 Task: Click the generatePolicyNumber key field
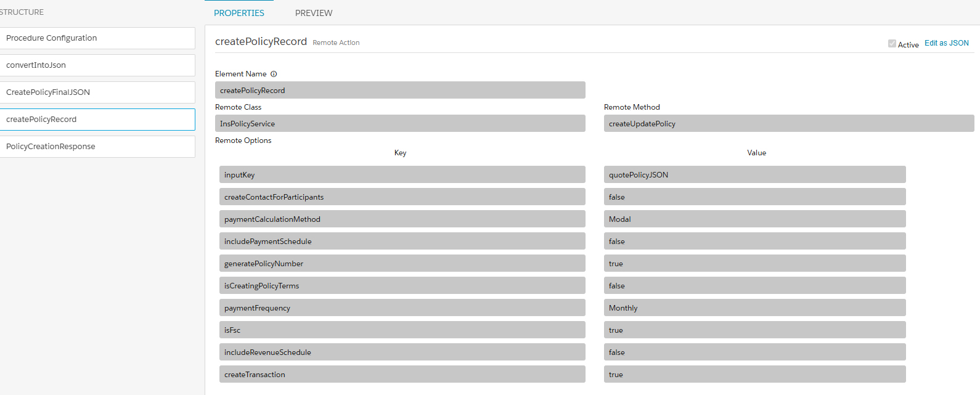(x=402, y=264)
